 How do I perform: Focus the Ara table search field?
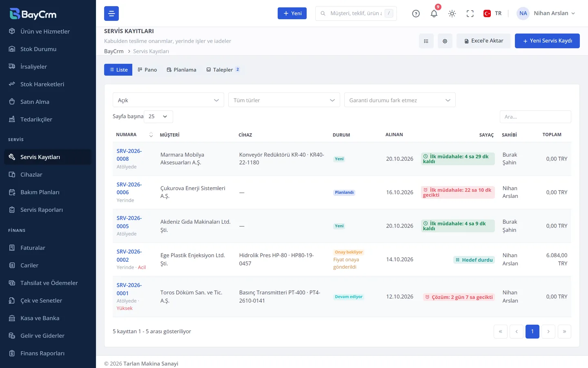click(535, 117)
